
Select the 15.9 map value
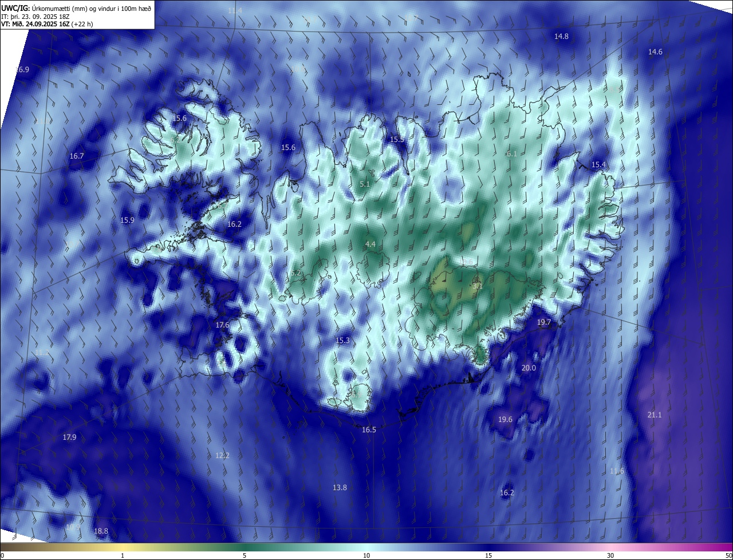point(127,220)
